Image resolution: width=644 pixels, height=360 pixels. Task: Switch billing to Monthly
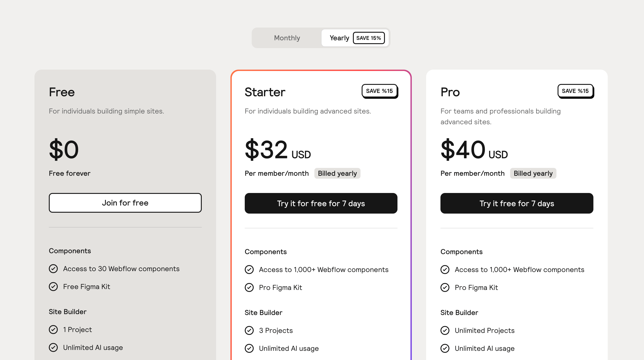click(x=287, y=38)
